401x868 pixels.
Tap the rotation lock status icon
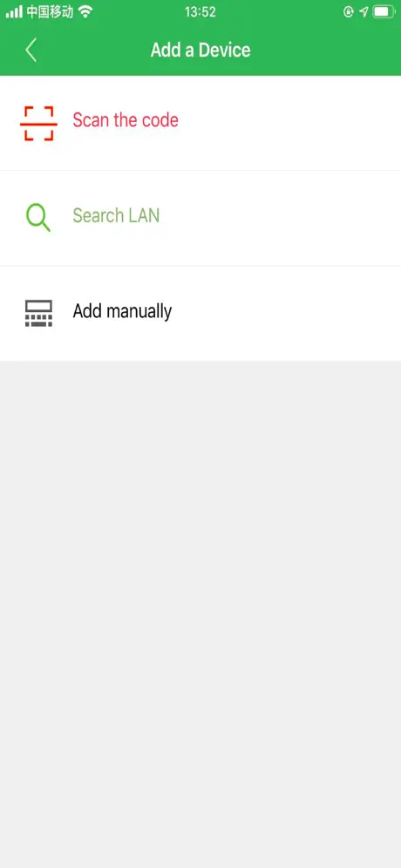coord(349,11)
